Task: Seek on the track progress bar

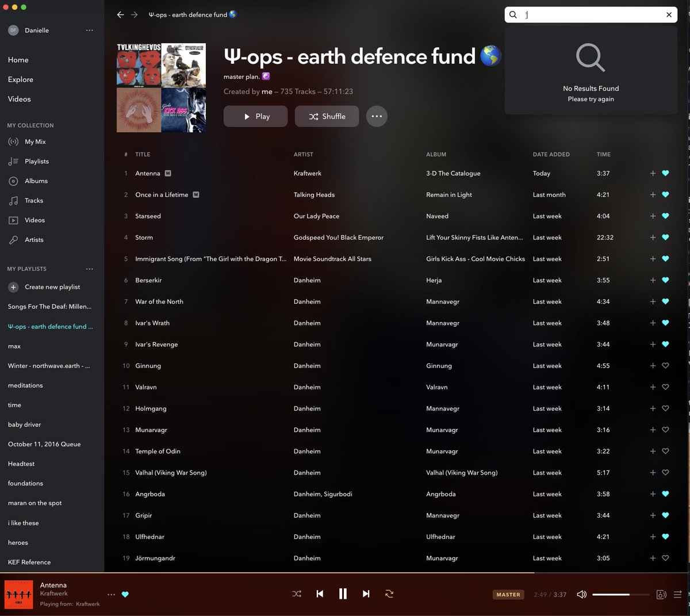Action: click(x=345, y=573)
